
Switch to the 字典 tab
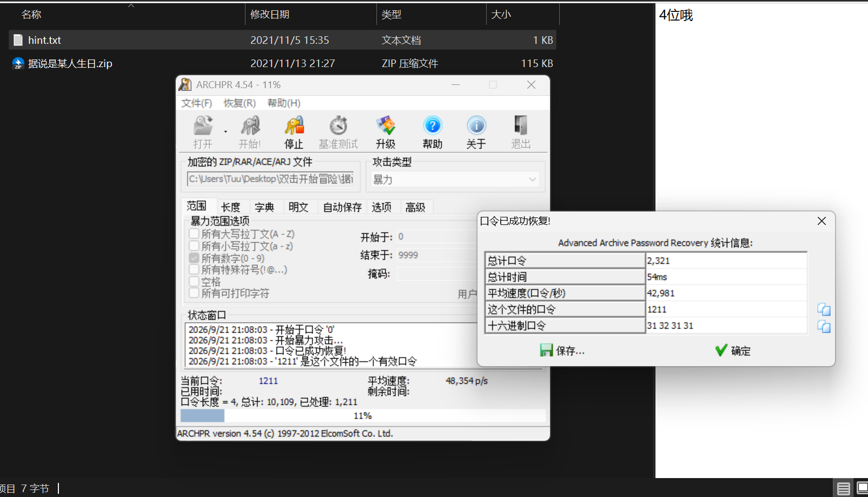click(x=264, y=207)
